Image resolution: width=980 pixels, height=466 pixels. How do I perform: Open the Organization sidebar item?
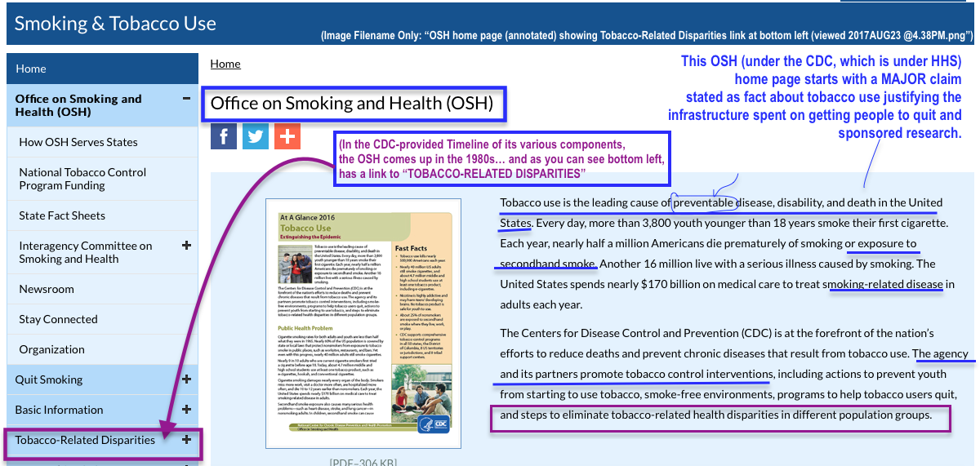(x=52, y=349)
